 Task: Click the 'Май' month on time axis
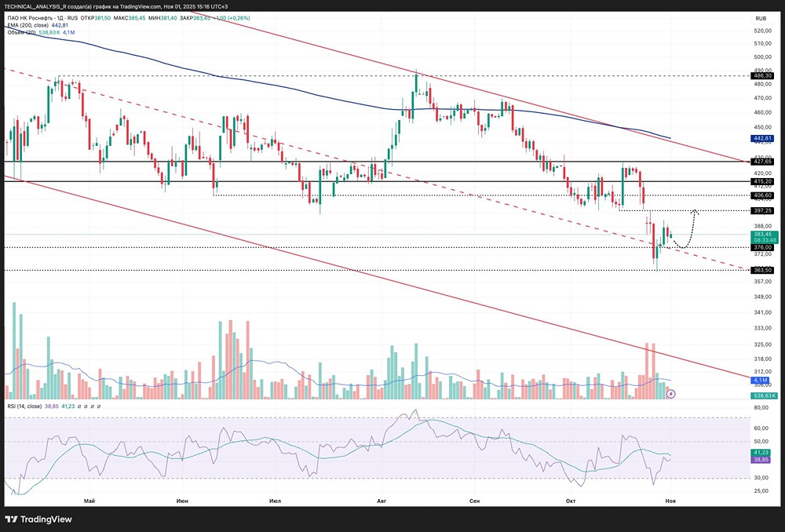click(89, 501)
